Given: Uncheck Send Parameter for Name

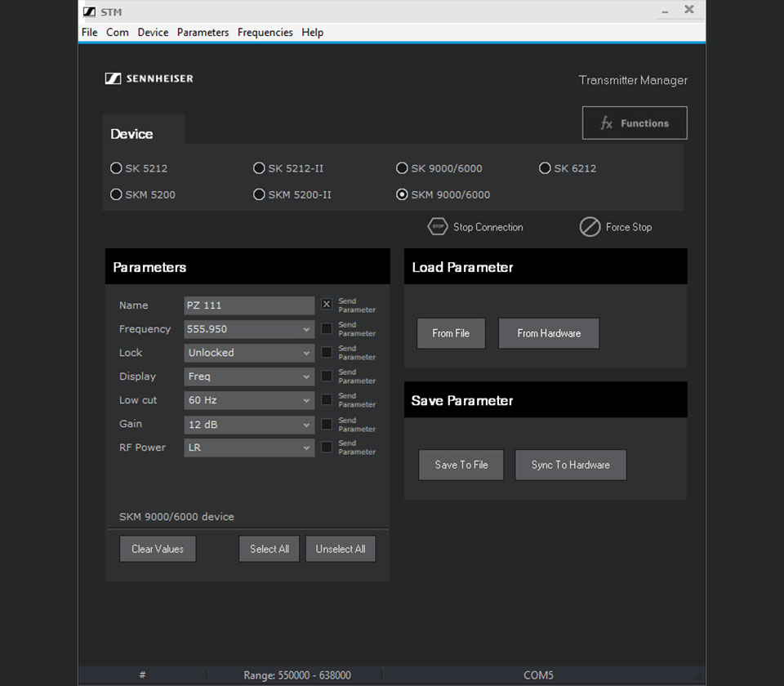Looking at the screenshot, I should click(327, 305).
